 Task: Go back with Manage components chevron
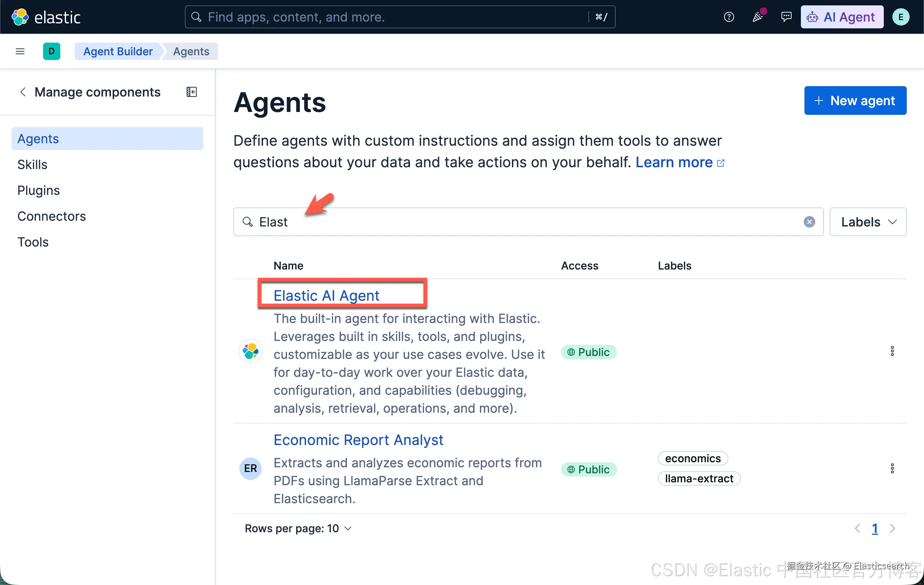tap(23, 92)
